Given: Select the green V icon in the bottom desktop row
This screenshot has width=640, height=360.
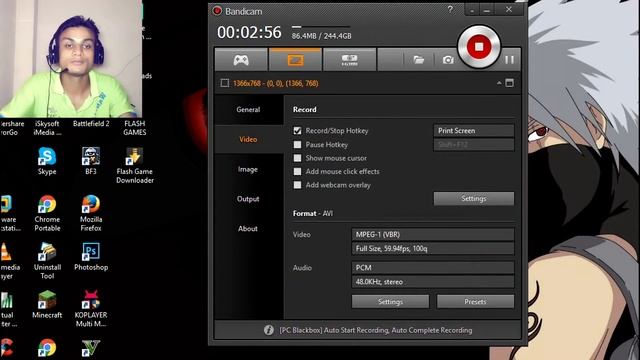Looking at the screenshot, I should point(91,347).
